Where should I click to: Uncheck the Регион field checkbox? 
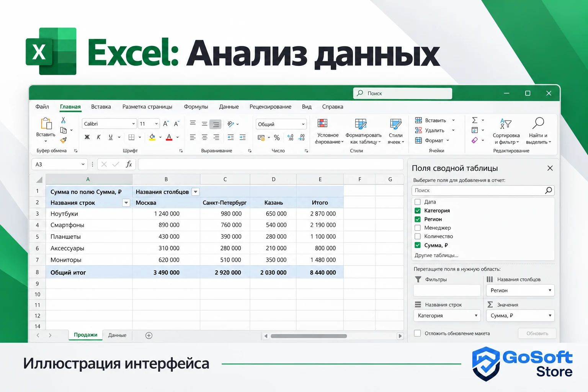click(x=418, y=219)
